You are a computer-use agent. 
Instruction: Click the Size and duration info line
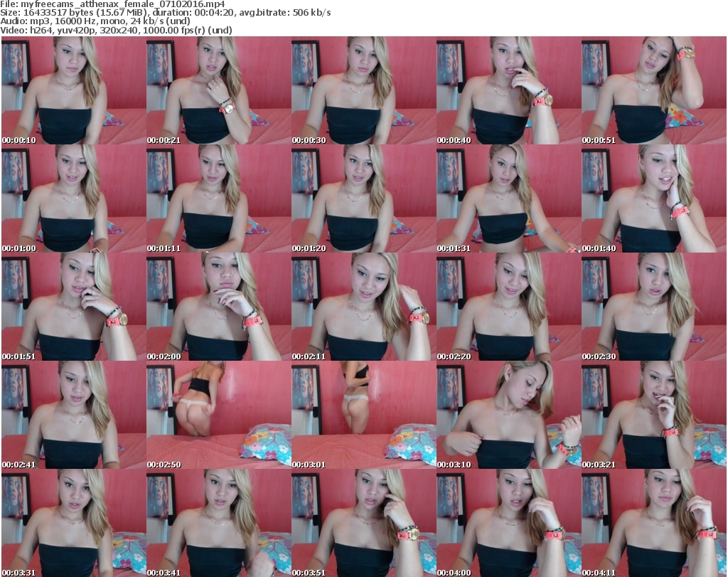165,13
